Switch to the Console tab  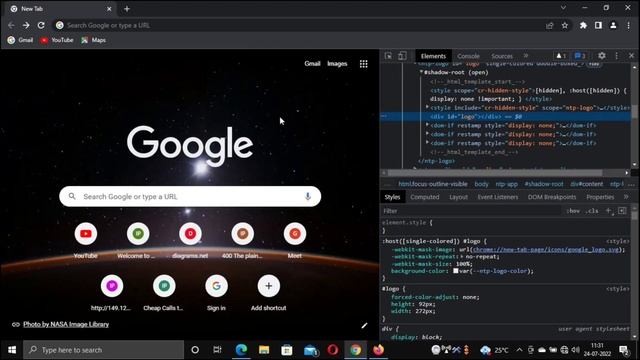(x=468, y=56)
